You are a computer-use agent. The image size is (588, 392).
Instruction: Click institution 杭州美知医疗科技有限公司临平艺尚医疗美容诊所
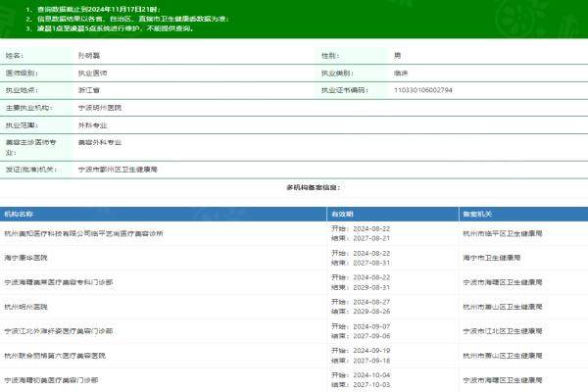(83, 233)
